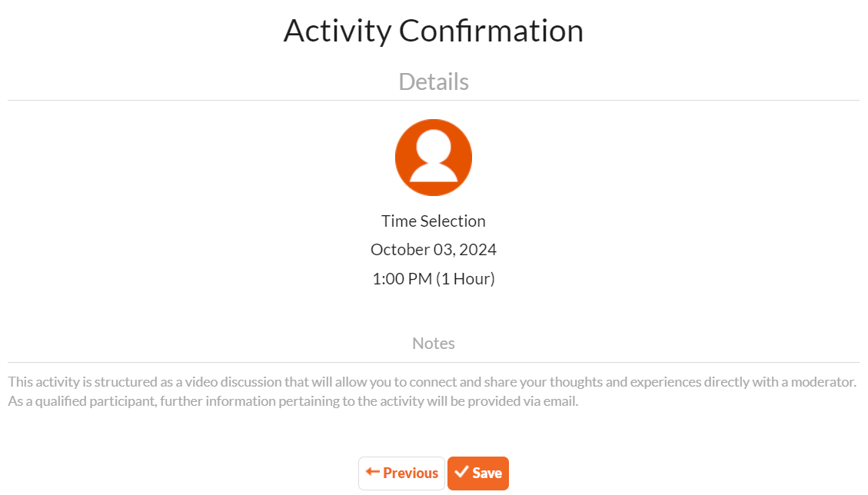Click the (1 Hour) duration text
868x495 pixels.
click(x=465, y=279)
